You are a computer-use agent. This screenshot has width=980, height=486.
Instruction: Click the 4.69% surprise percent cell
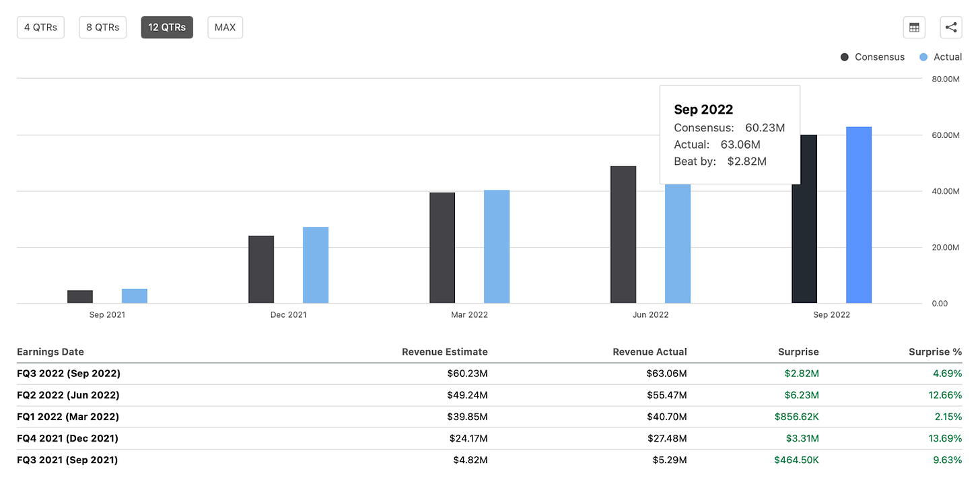tap(948, 374)
